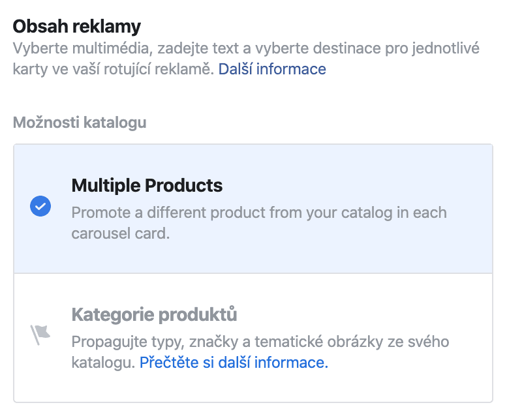Click the word 'katalogu.' before the blue link

(103, 363)
